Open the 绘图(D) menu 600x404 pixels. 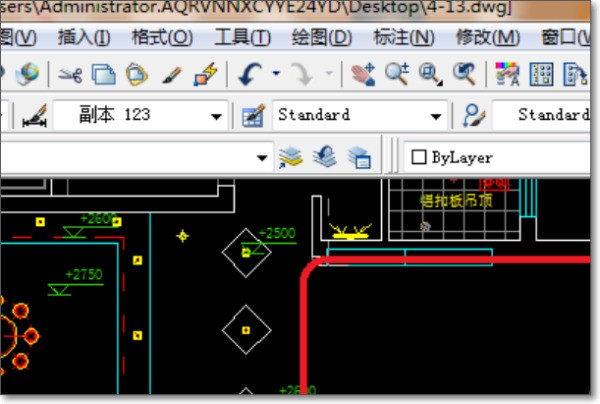322,37
